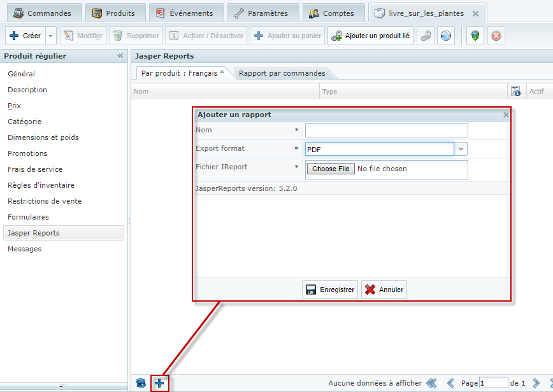Go to next page of results
The width and height of the screenshot is (553, 392).
pos(536,383)
